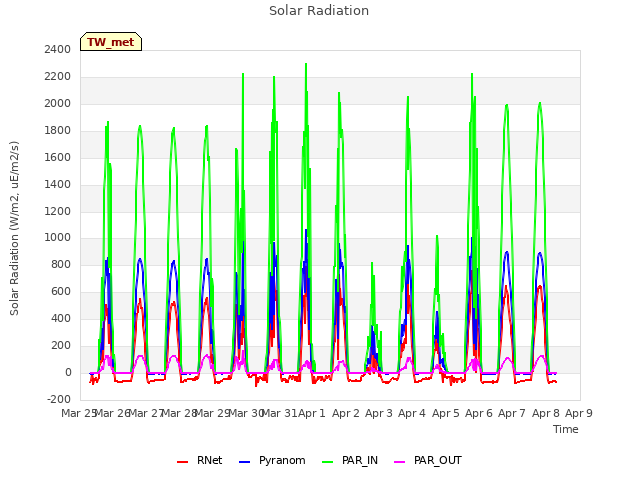Click the Mar 25 x-axis label

click(79, 413)
